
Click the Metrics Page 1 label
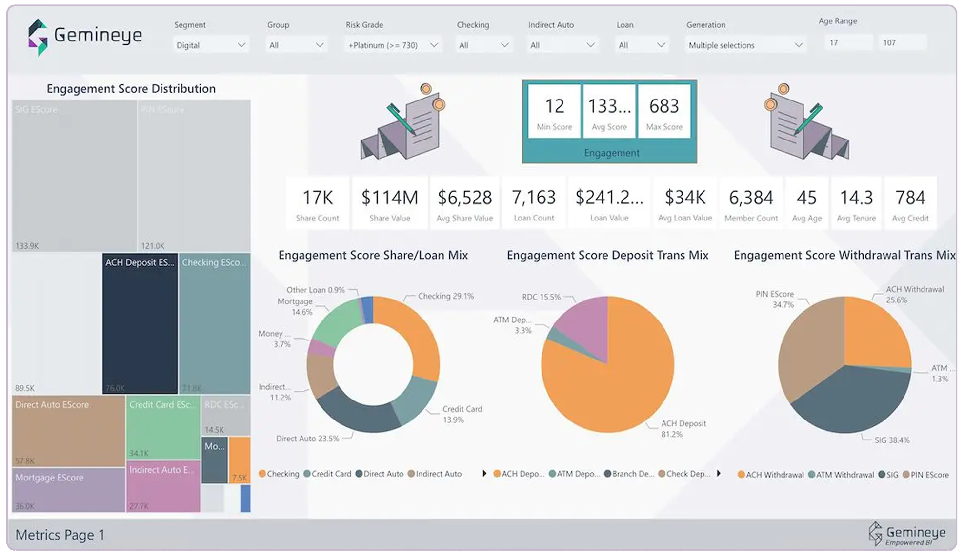coord(60,535)
